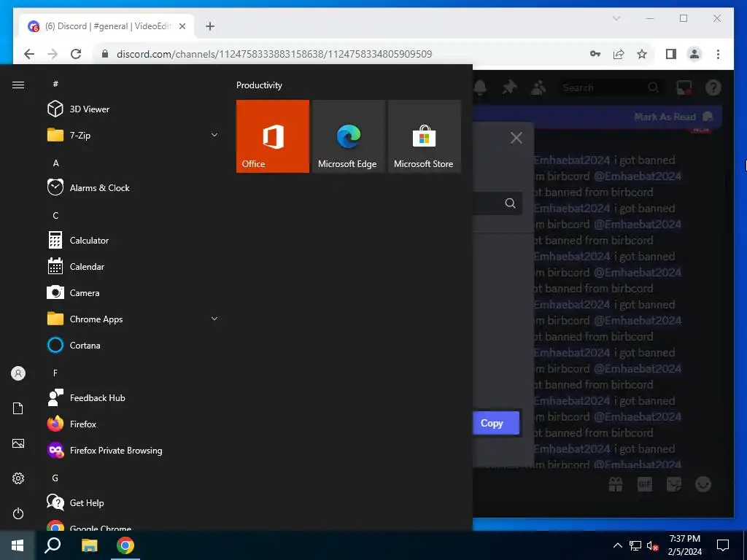Screen dimensions: 747x560
Task: Toggle Chrome side panel
Action: tap(671, 54)
